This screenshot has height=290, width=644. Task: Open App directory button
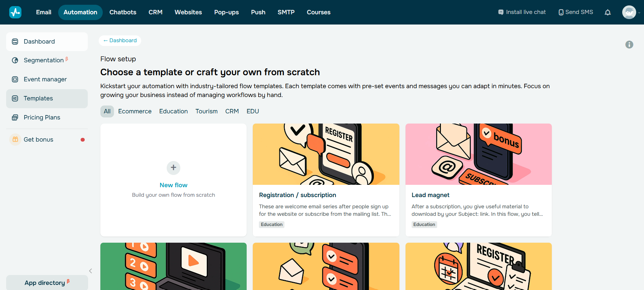pyautogui.click(x=47, y=283)
